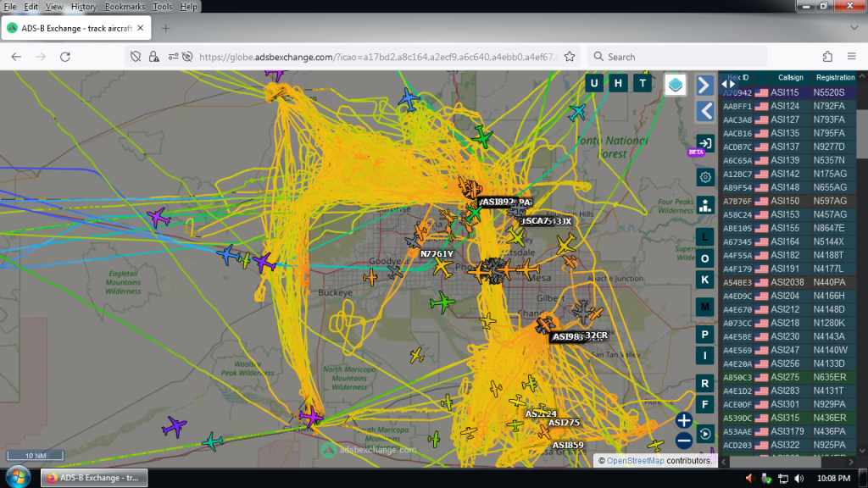The width and height of the screenshot is (868, 488).
Task: Click the R map button
Action: 704,383
